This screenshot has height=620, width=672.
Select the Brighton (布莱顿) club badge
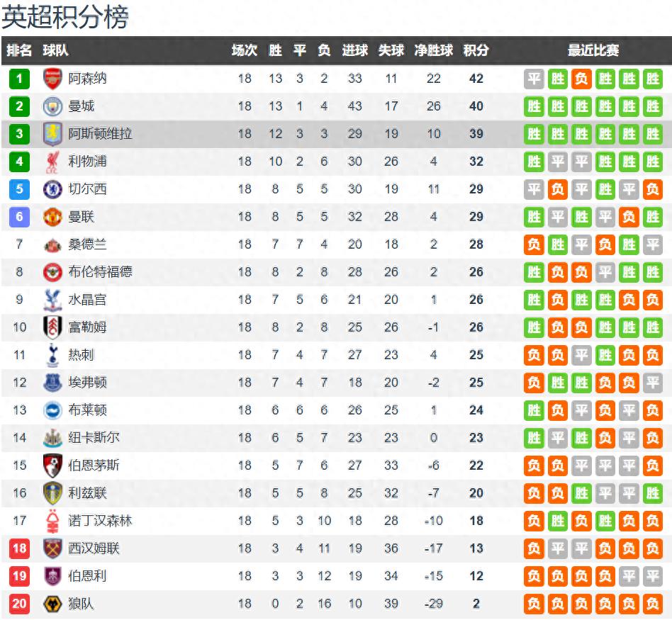tap(52, 410)
